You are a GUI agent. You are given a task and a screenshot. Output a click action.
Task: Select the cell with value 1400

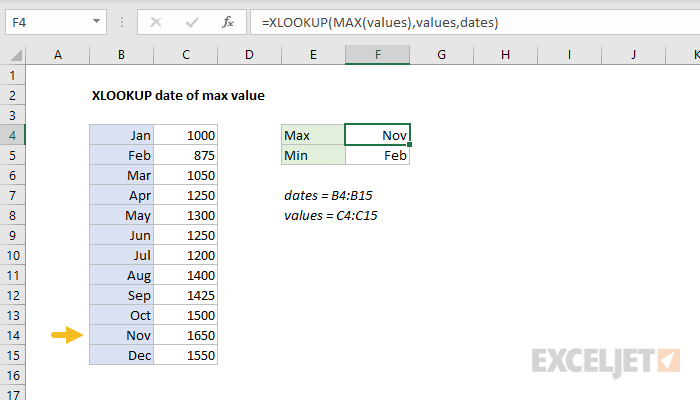[x=186, y=275]
